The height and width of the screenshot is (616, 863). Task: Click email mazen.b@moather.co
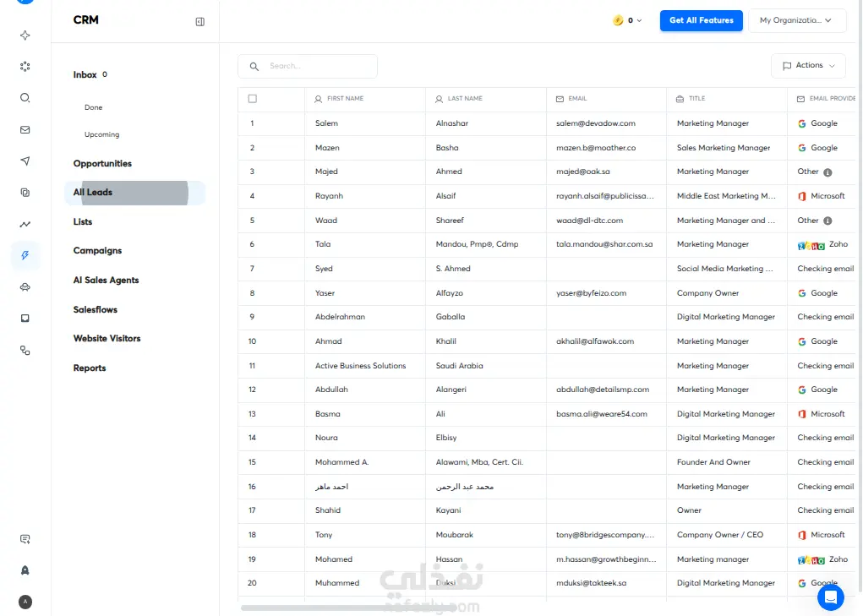(x=596, y=148)
